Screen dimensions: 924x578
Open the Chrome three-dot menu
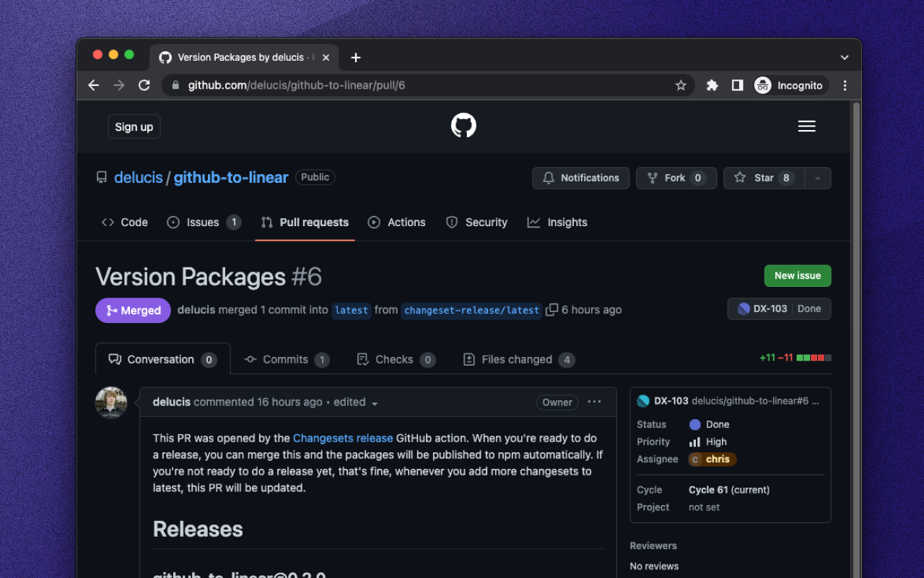845,85
